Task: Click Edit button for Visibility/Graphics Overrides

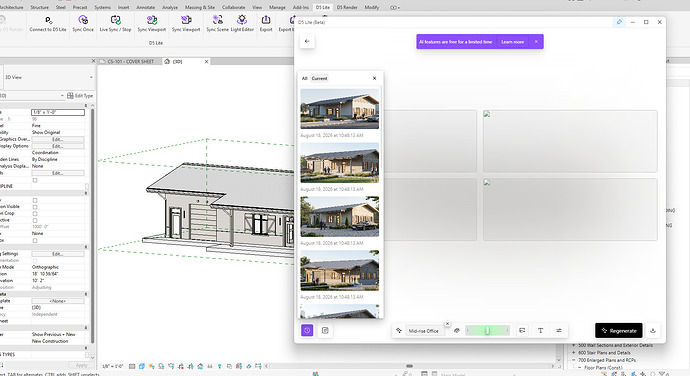Action: point(58,139)
